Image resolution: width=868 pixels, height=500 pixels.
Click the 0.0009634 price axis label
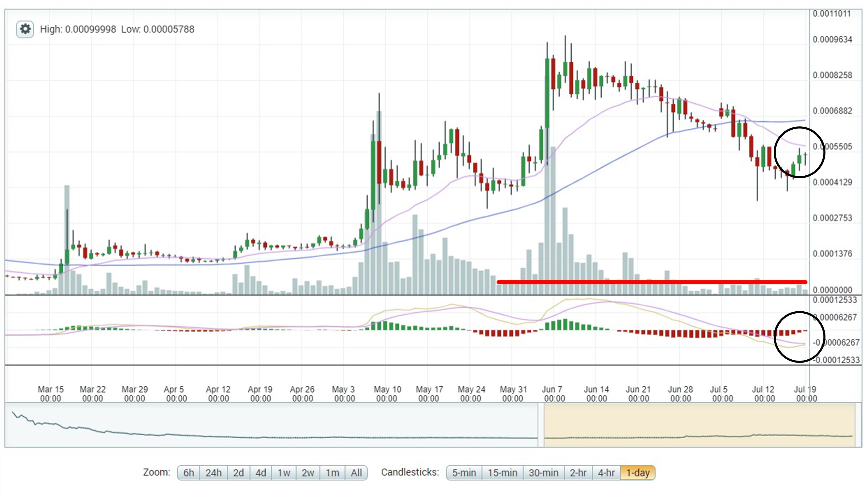pos(832,39)
